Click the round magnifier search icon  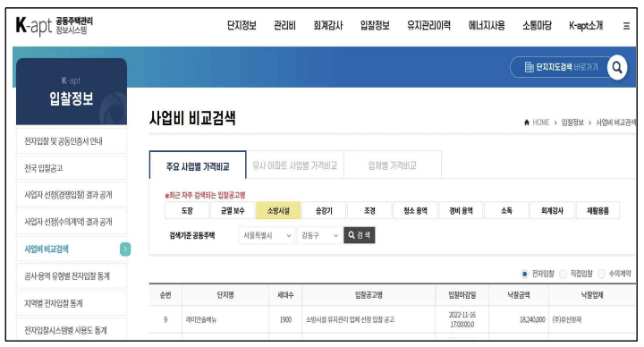click(617, 67)
